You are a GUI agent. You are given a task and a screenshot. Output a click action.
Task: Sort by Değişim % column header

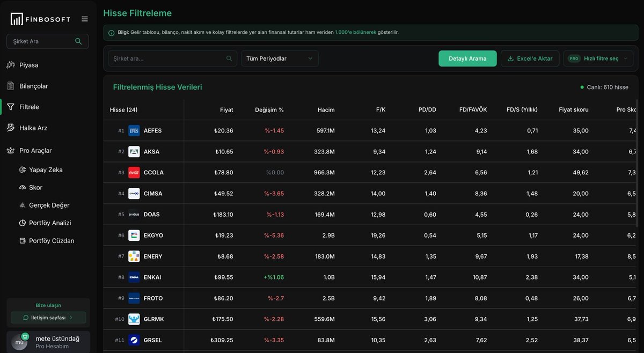(269, 110)
